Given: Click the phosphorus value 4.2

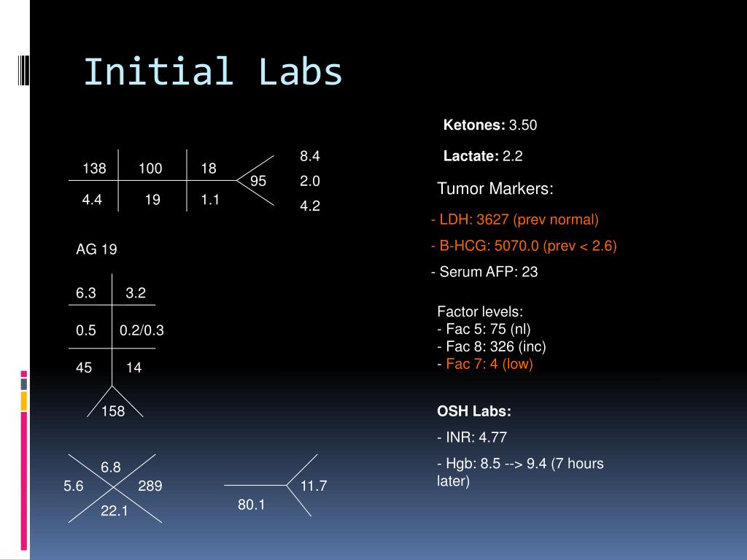Looking at the screenshot, I should (x=309, y=206).
